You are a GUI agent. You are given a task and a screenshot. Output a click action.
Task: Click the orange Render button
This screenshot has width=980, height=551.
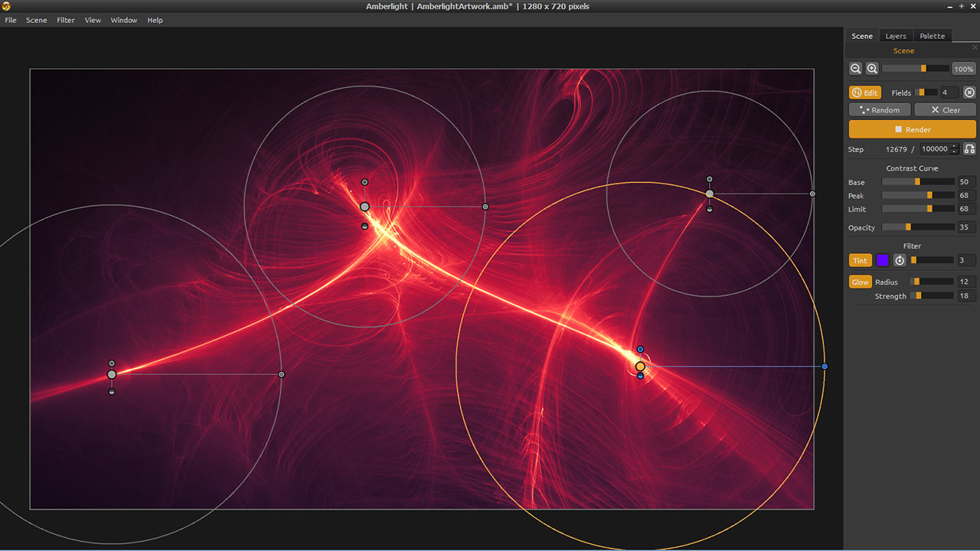[913, 129]
